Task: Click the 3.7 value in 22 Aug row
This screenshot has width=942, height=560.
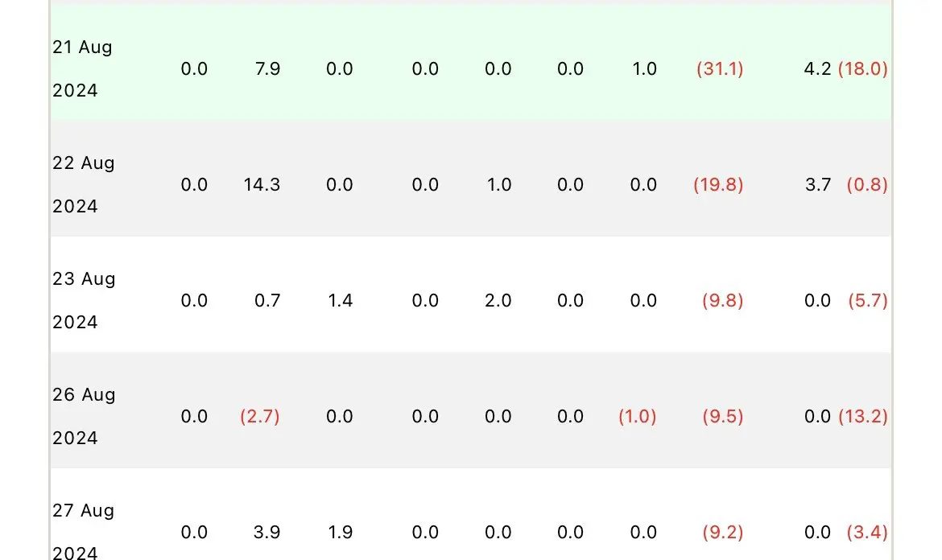Action: coord(818,185)
